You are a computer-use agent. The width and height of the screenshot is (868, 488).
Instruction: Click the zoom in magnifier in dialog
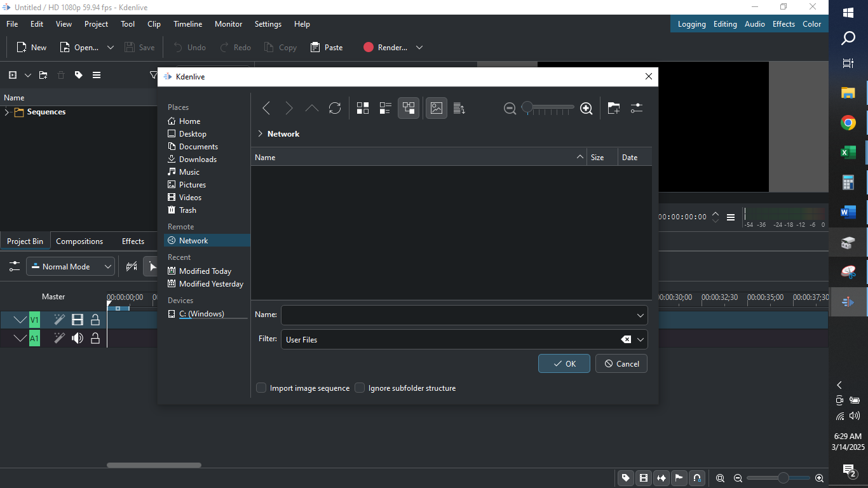pyautogui.click(x=587, y=109)
